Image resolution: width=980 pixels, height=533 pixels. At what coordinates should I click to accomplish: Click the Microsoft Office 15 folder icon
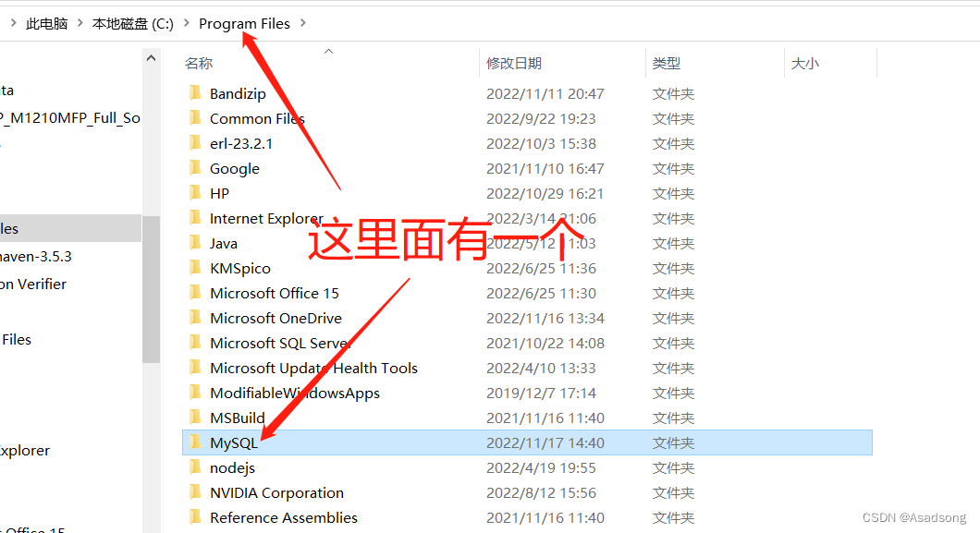coord(195,293)
